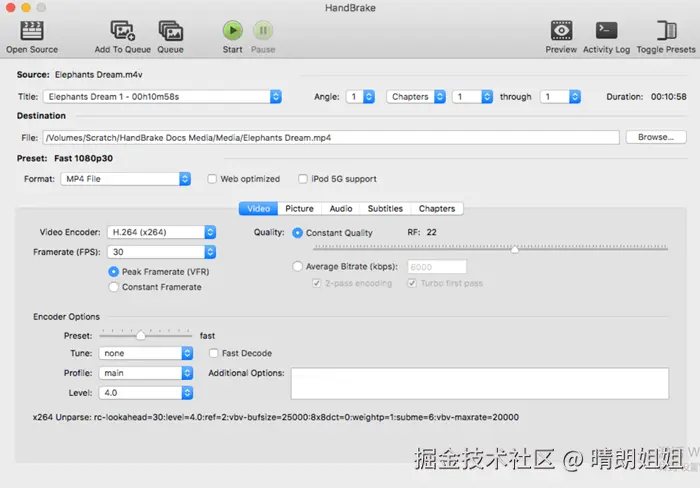Click the Source file name Elephants Dream.m4v
700x488 pixels.
pos(99,75)
